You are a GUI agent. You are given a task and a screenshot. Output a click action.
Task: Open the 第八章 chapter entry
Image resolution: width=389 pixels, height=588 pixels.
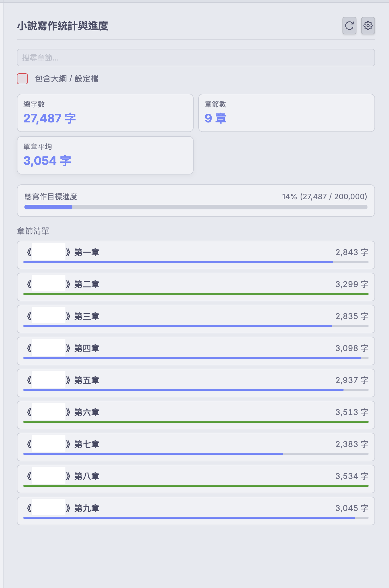[196, 479]
